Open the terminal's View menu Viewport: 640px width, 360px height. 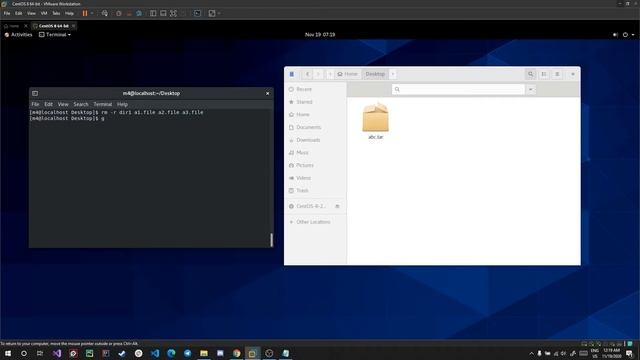(63, 104)
